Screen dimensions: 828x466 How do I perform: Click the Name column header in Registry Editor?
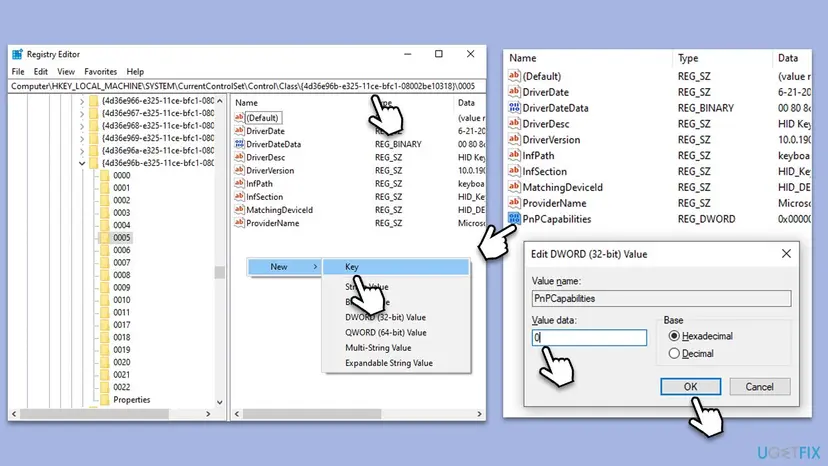point(246,102)
